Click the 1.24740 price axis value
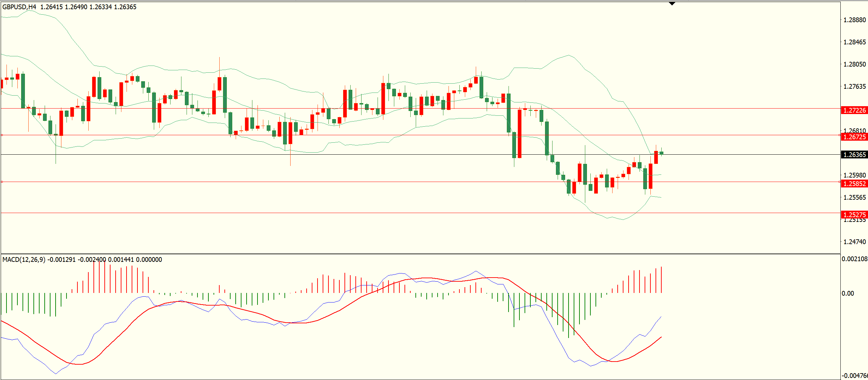Image resolution: width=868 pixels, height=380 pixels. pyautogui.click(x=854, y=242)
